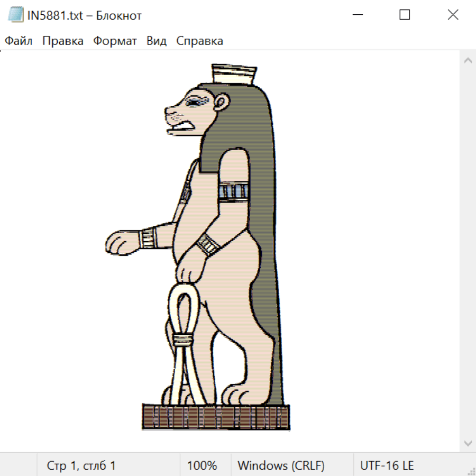Click the scroll up arrow
Image resolution: width=476 pixels, height=476 pixels.
(468, 60)
